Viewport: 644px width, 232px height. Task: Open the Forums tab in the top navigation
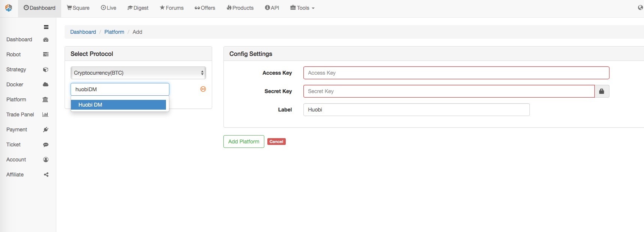(172, 8)
